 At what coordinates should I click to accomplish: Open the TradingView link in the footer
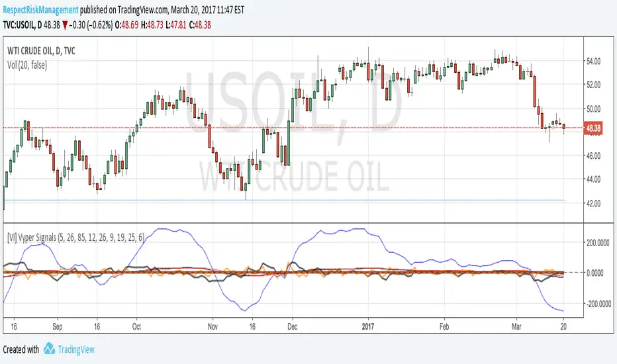coord(76,349)
